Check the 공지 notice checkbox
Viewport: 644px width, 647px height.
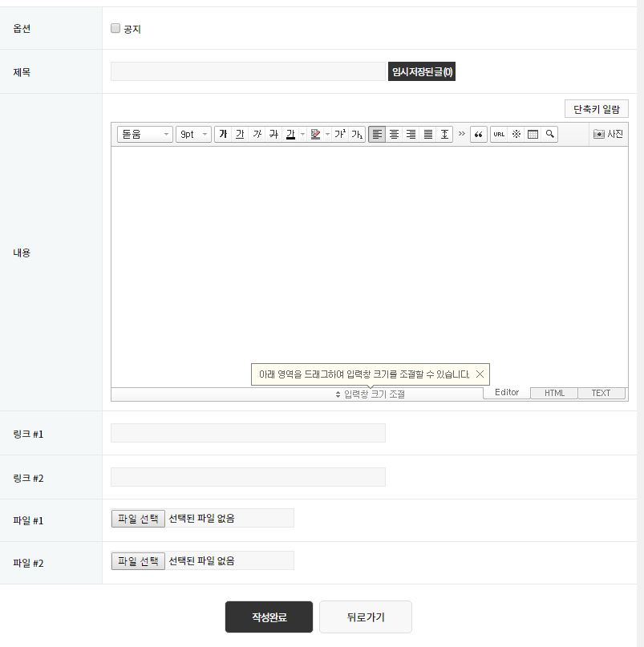pyautogui.click(x=115, y=29)
